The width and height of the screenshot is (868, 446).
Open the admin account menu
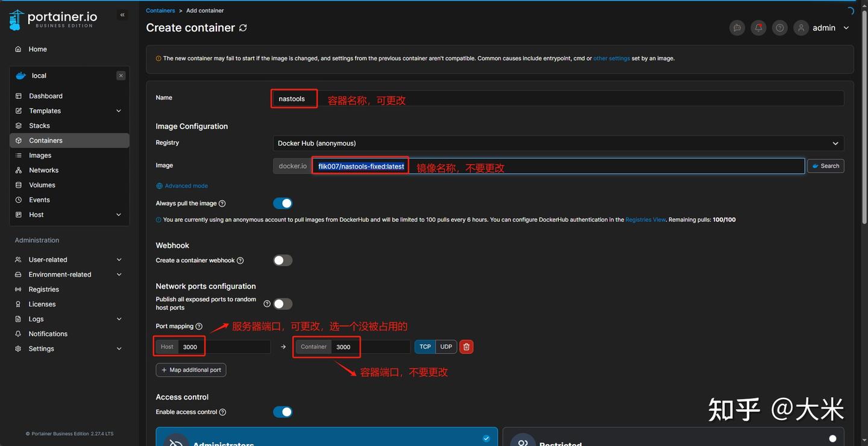[x=823, y=27]
